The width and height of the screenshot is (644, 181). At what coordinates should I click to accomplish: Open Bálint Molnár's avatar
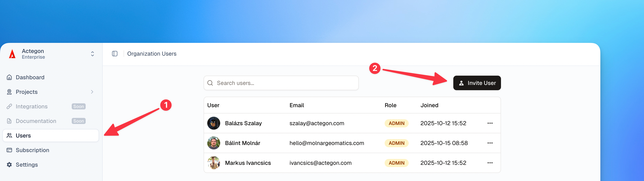click(x=214, y=143)
